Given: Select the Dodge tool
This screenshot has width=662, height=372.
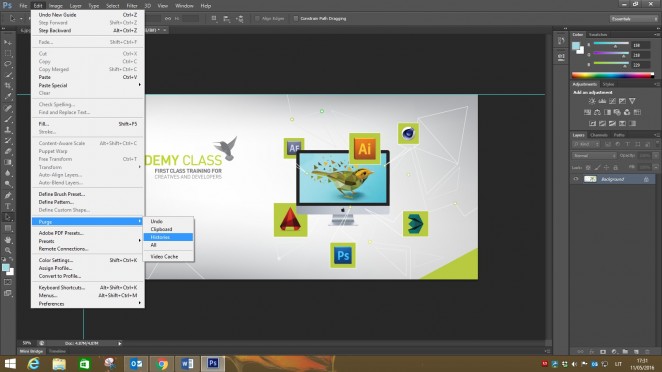Looking at the screenshot, I should [x=8, y=184].
